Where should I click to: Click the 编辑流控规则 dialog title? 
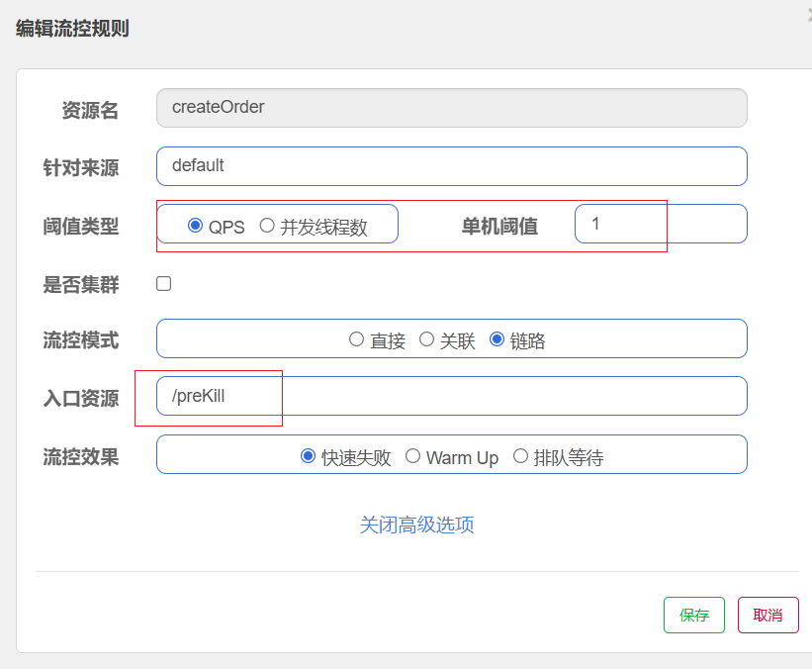pyautogui.click(x=72, y=28)
